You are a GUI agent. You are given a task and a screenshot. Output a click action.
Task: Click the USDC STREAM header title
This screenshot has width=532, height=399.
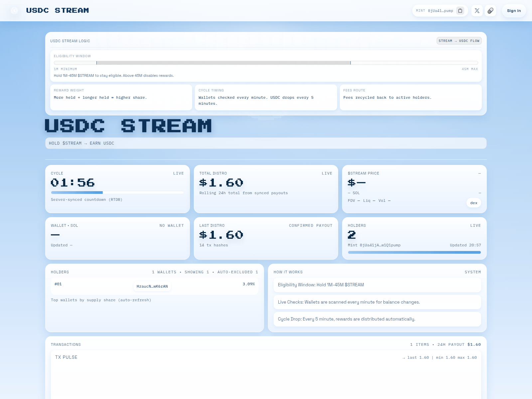click(x=58, y=11)
